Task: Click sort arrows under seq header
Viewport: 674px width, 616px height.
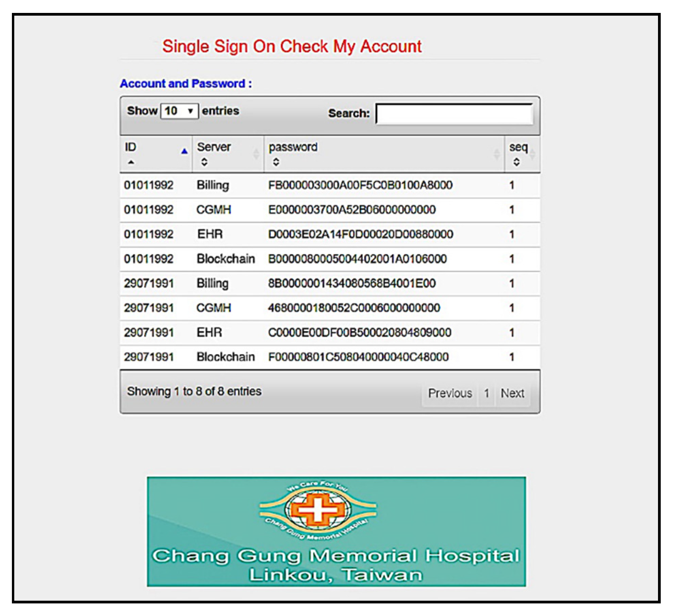Action: [516, 162]
